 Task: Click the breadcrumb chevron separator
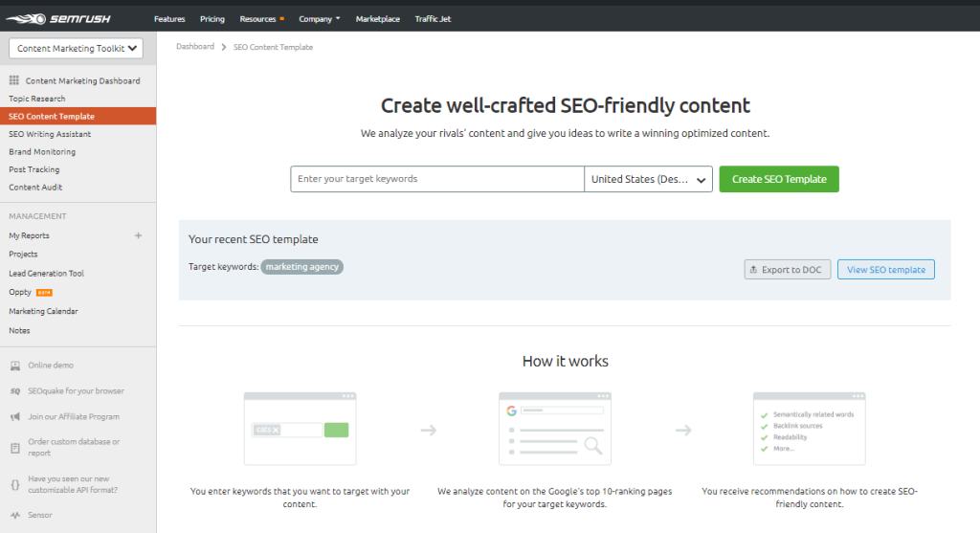click(x=223, y=47)
